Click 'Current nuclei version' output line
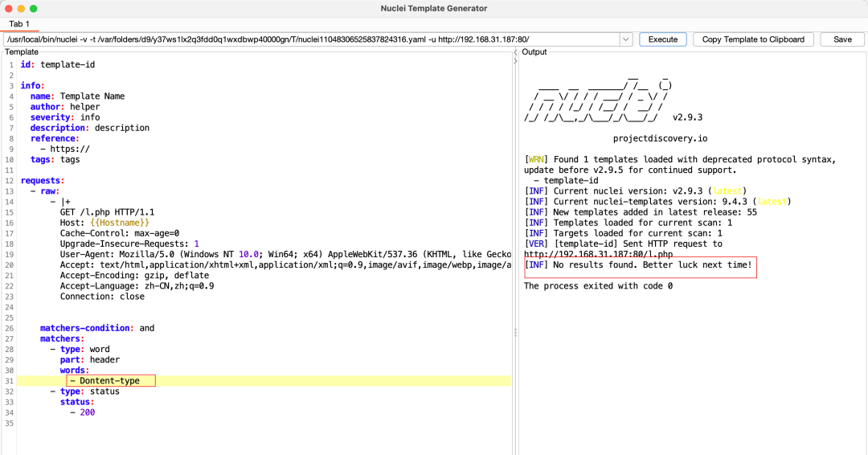 tap(636, 191)
